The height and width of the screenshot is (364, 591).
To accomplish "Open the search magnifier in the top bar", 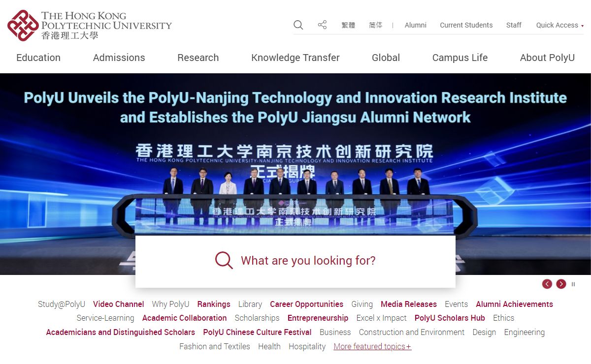I will coord(298,25).
